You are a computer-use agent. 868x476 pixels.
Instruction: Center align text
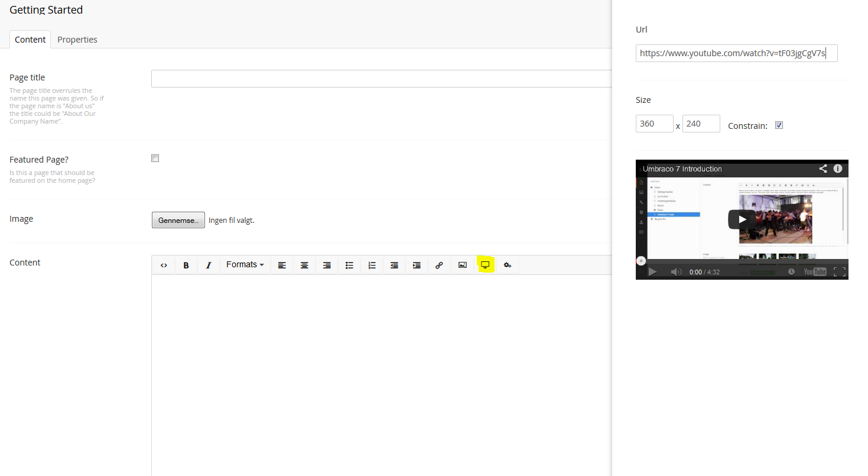[x=304, y=265]
